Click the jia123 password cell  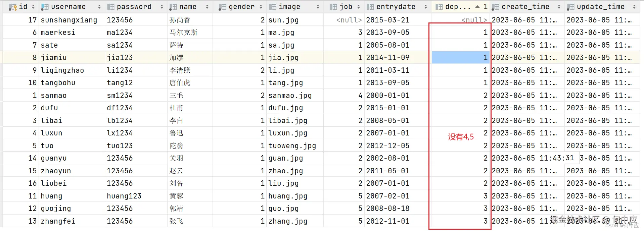coord(136,58)
